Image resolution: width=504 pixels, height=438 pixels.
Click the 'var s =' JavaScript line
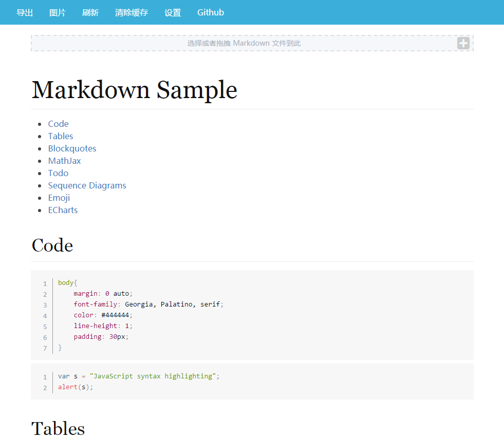[139, 376]
